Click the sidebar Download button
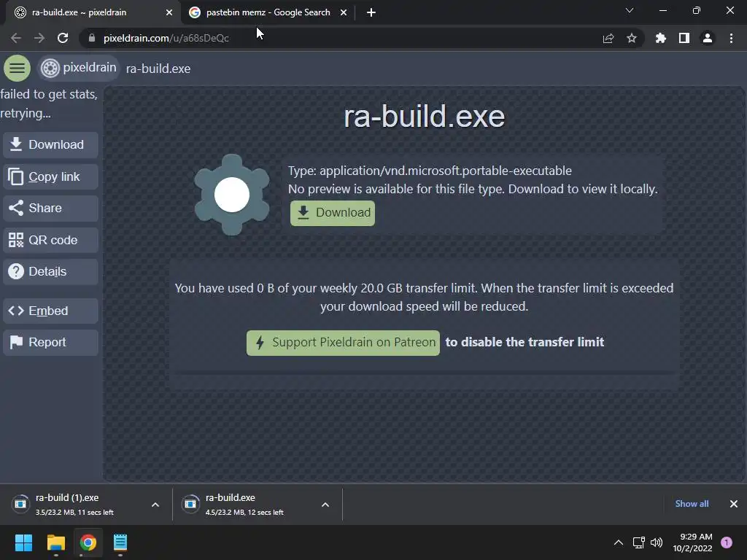The width and height of the screenshot is (747, 560). (50, 145)
